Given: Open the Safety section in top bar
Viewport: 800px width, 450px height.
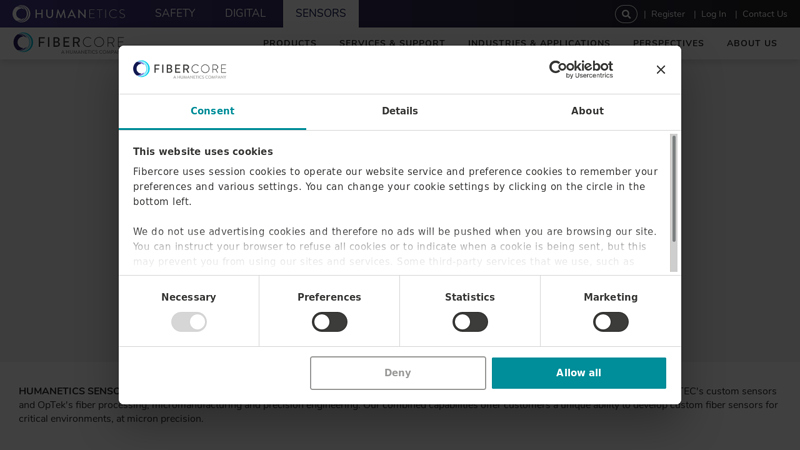Looking at the screenshot, I should [175, 13].
